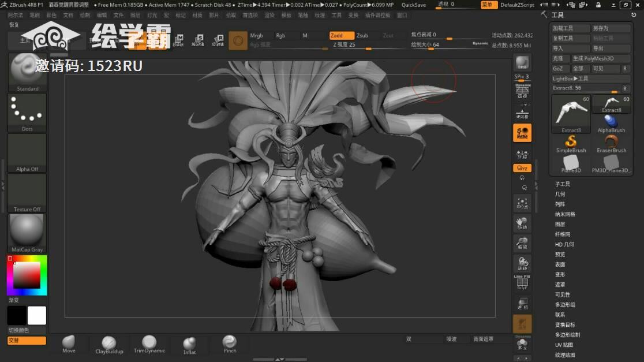Adjust the Z强度 25 slider
Viewport: 644px width, 362px height.
coord(368,45)
